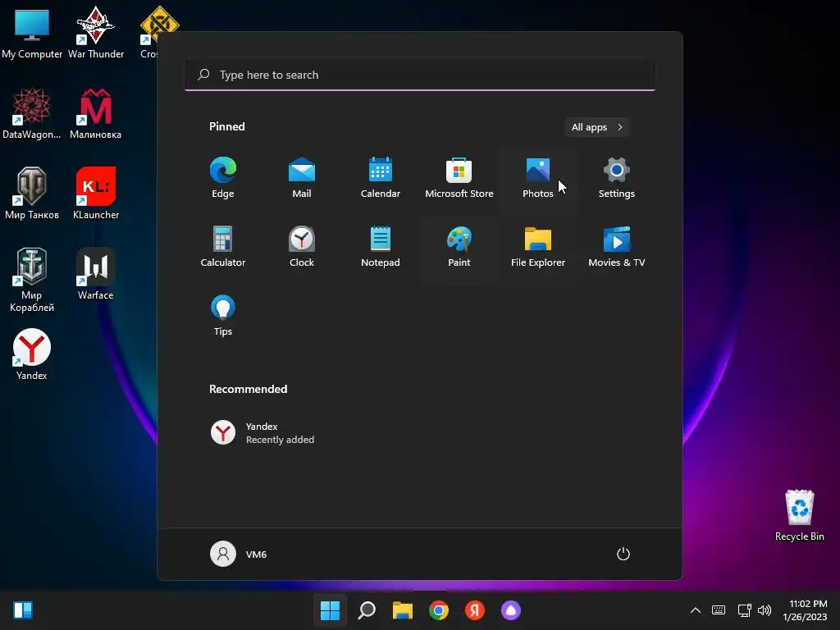This screenshot has height=630, width=840.
Task: Open Widgets button on taskbar
Action: click(x=23, y=610)
